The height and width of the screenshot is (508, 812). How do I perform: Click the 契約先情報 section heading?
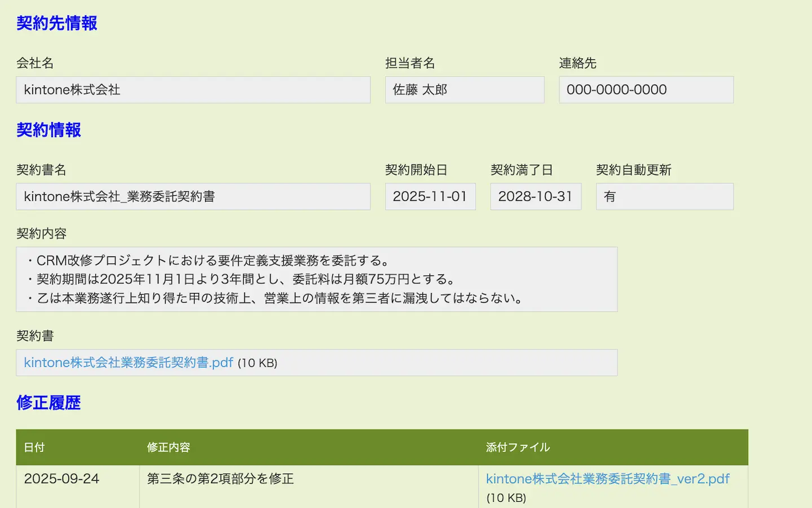(57, 23)
